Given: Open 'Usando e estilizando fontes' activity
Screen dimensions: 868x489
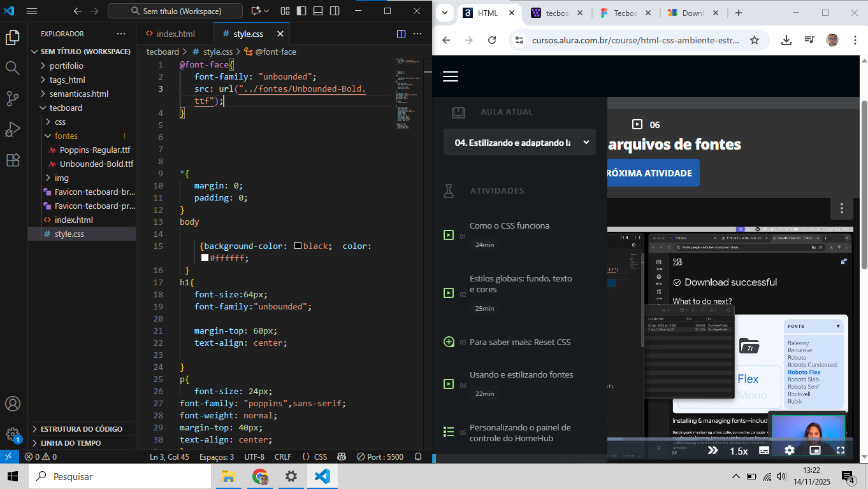Looking at the screenshot, I should point(521,374).
